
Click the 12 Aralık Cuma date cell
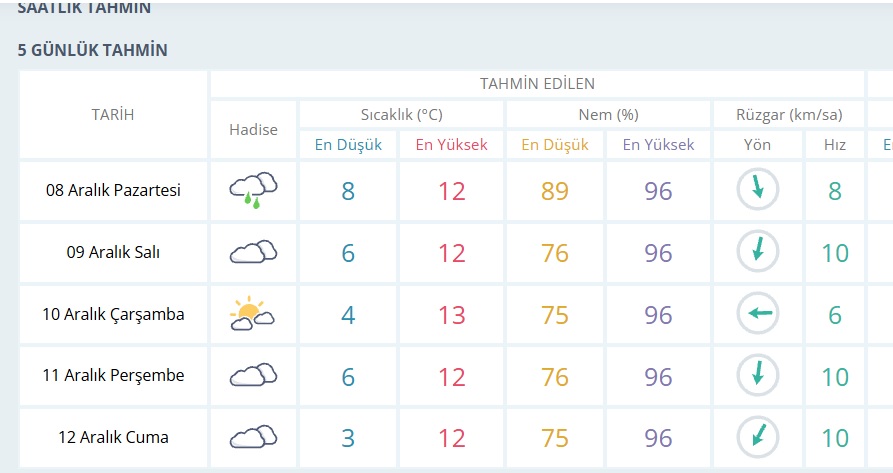(113, 437)
